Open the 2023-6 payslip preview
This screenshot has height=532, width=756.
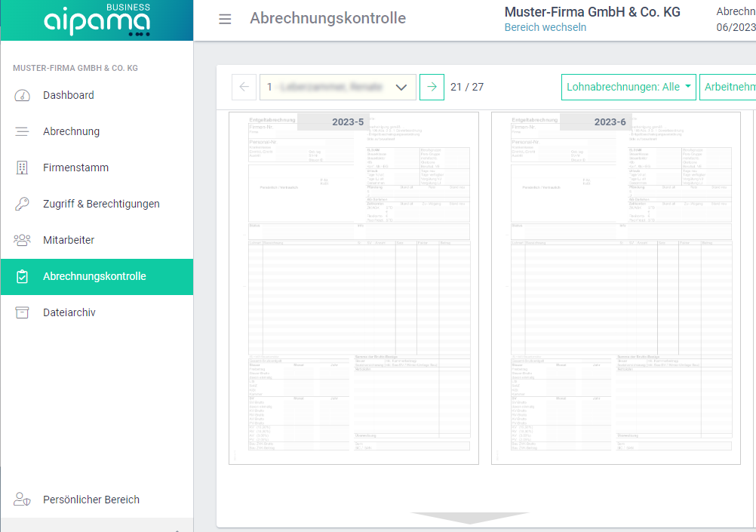tap(616, 288)
